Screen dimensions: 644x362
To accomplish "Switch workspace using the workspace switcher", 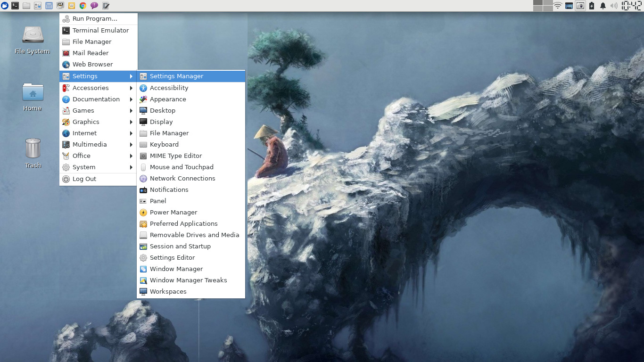I will pos(543,6).
